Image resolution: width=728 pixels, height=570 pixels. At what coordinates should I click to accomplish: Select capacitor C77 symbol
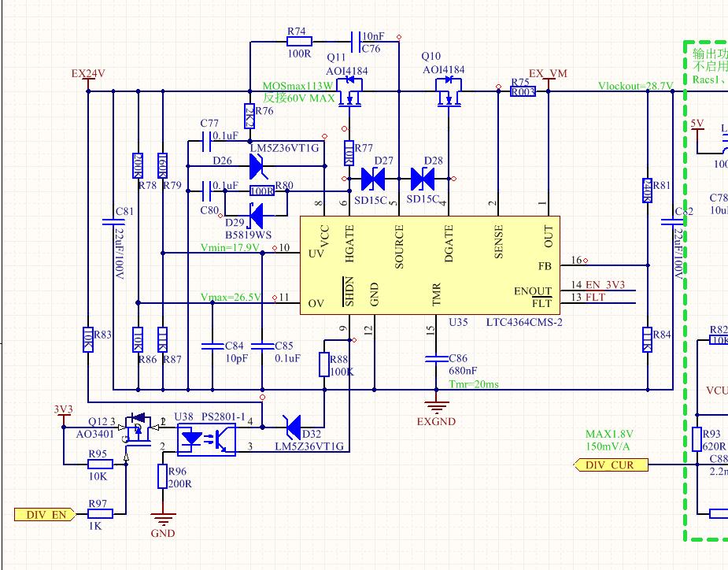[x=207, y=141]
